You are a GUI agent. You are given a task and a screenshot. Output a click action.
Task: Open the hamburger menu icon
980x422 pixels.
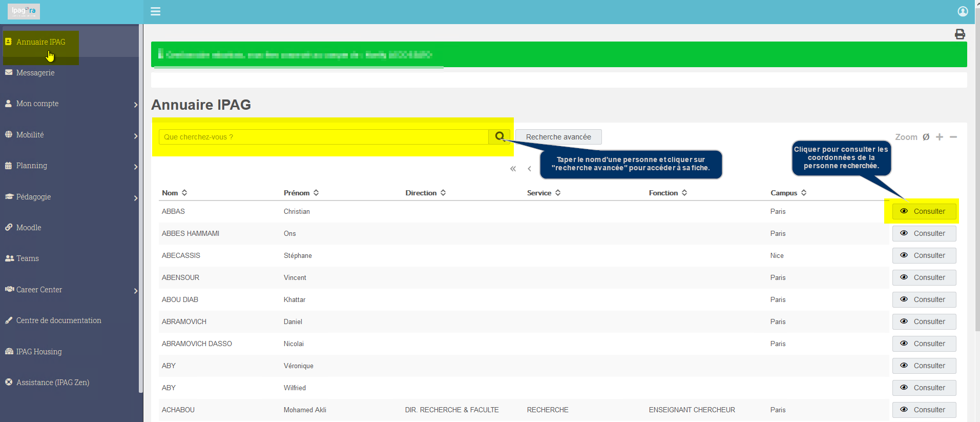[x=155, y=11]
